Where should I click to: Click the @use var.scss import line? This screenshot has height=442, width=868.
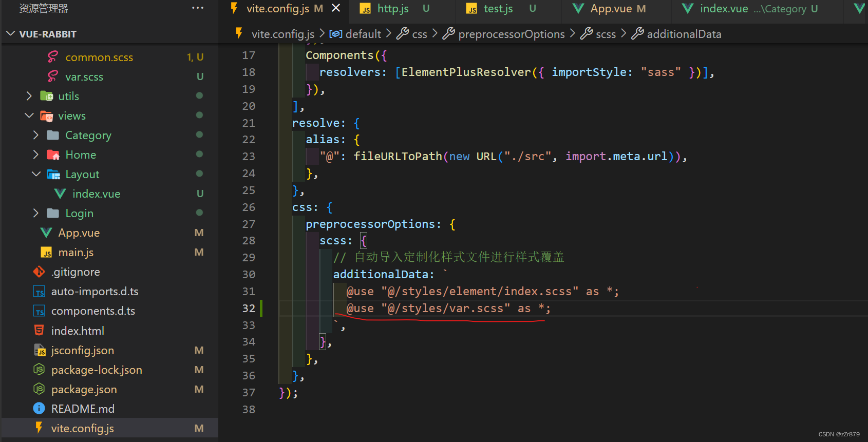448,308
